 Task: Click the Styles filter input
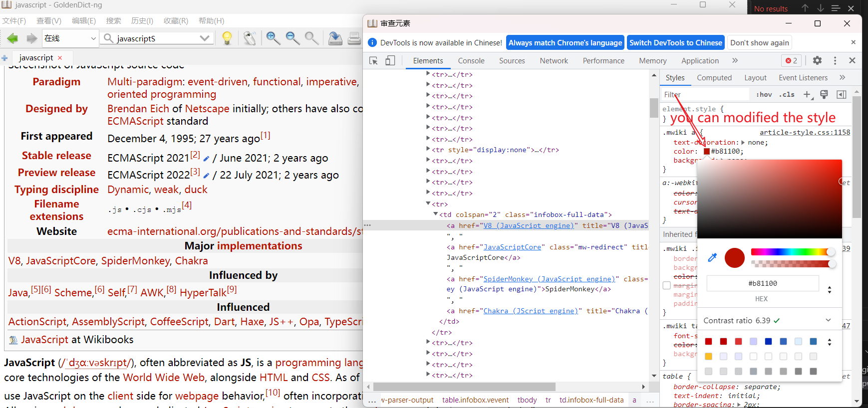pos(705,94)
